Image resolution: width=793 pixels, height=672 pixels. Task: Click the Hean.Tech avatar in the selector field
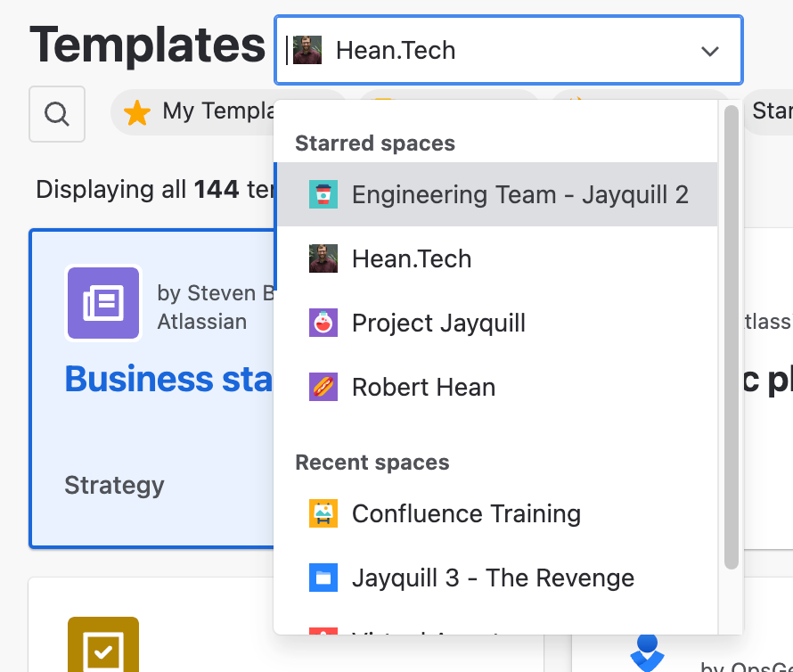point(307,50)
